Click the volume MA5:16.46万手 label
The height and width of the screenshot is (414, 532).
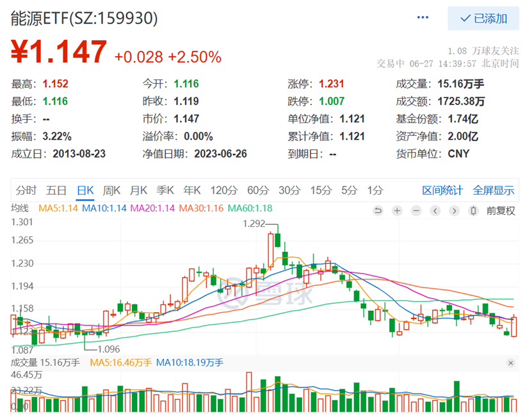click(x=121, y=363)
